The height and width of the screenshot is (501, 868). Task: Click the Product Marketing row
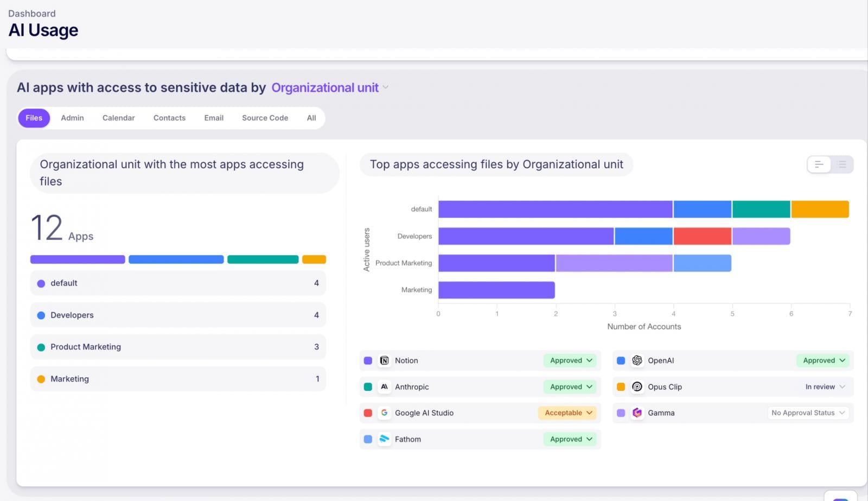click(x=178, y=347)
